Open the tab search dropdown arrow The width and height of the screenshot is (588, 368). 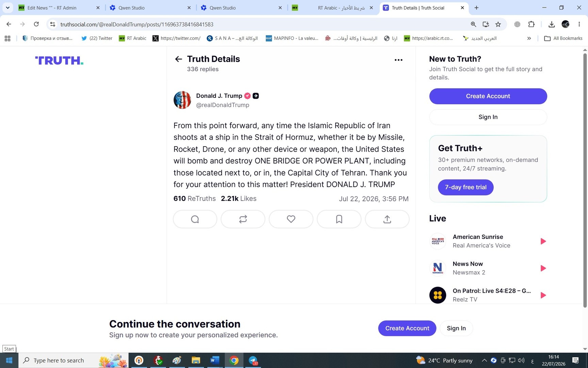(7, 7)
